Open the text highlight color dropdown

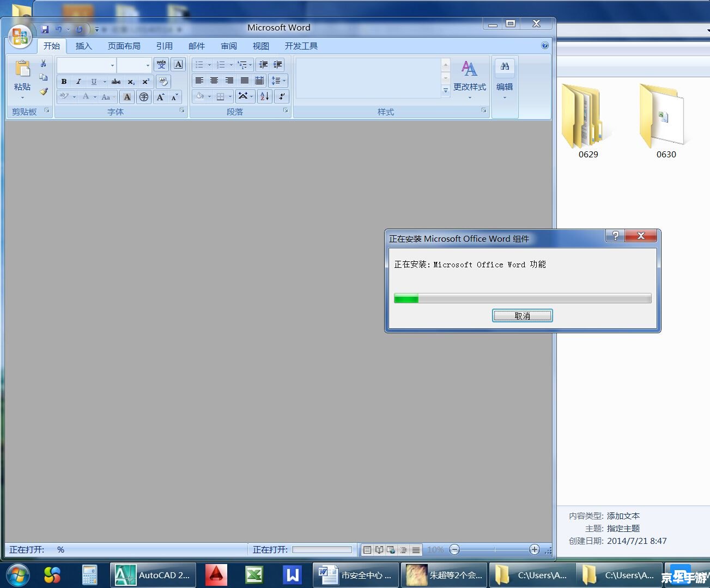pos(74,97)
